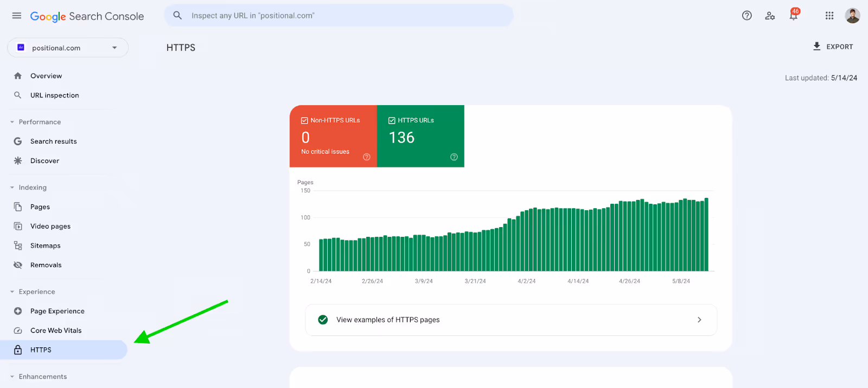868x388 pixels.
Task: Click help icon on Non-HTTPS URLs card
Action: [x=367, y=157]
